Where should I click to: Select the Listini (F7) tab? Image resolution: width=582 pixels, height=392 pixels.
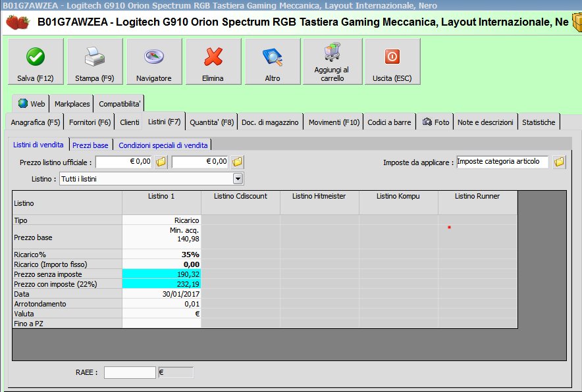(x=164, y=122)
